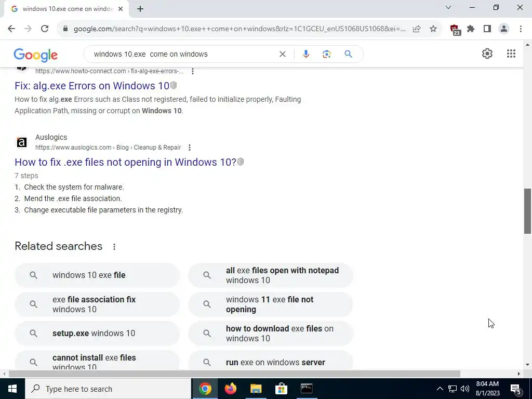Open Firefox from the taskbar

click(x=231, y=389)
